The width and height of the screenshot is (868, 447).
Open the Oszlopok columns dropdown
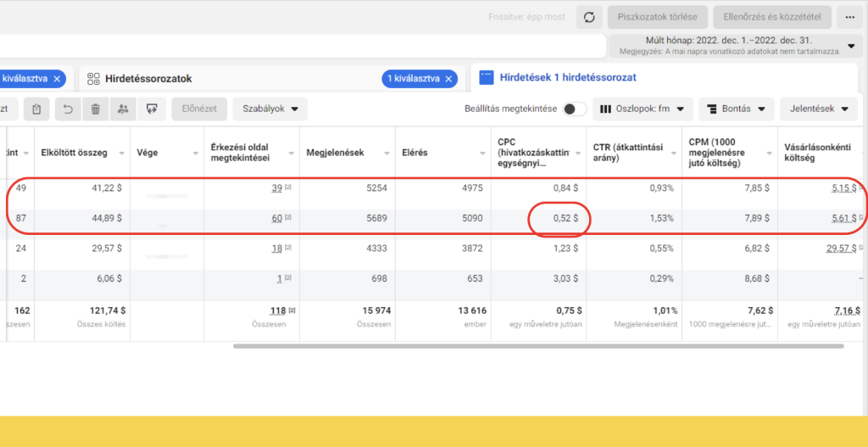(x=643, y=109)
